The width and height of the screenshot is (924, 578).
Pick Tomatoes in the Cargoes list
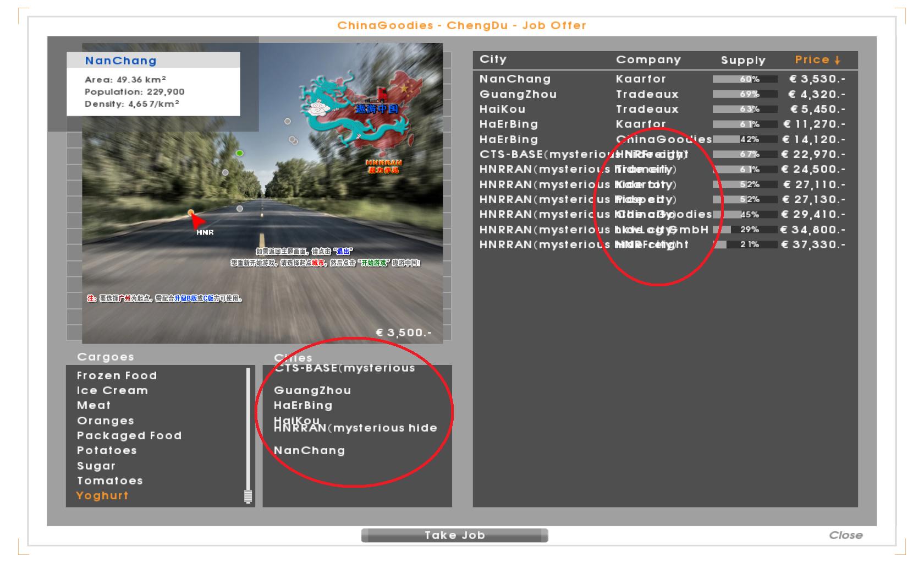click(x=110, y=481)
